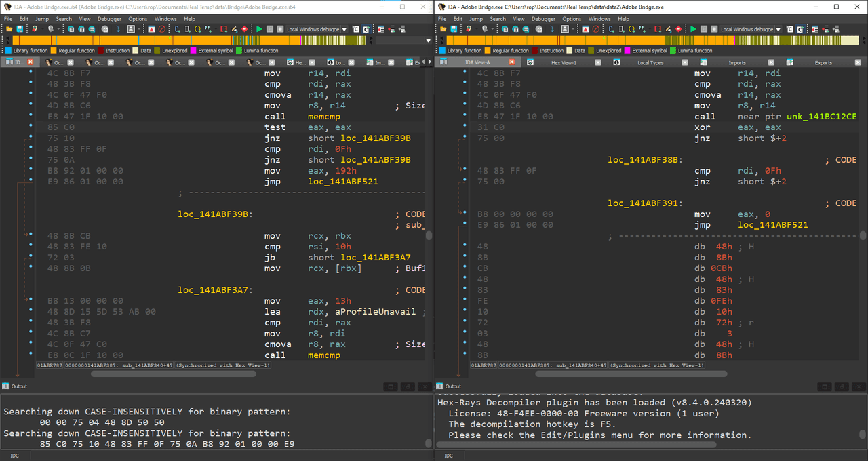Toggle breakpoint dot beside 'test eax, eax' in left view
Viewport: 868px width, 461px height.
point(31,127)
